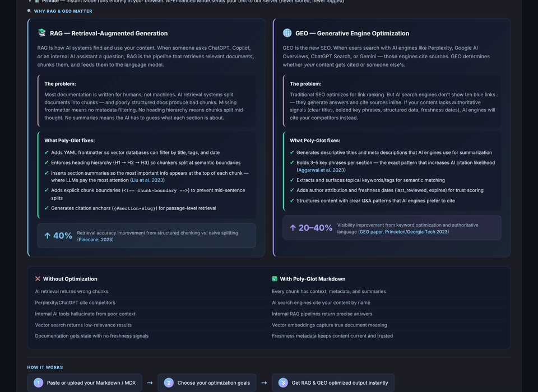
Task: Click the checkmark beside Generates citation anchors
Action: pyautogui.click(x=47, y=208)
